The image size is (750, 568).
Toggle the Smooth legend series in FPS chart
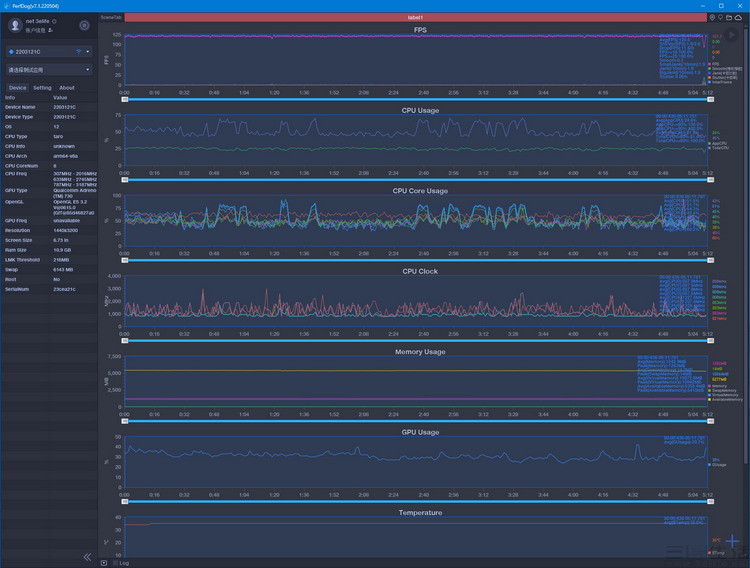click(725, 68)
